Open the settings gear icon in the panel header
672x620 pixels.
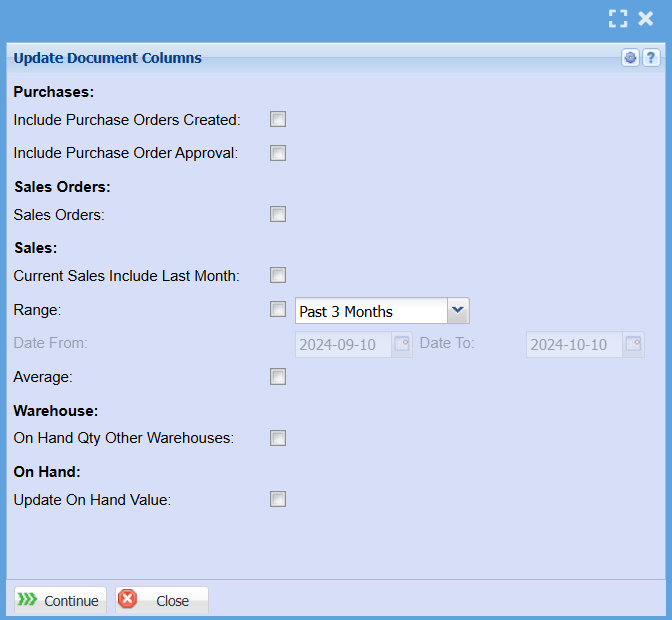630,57
